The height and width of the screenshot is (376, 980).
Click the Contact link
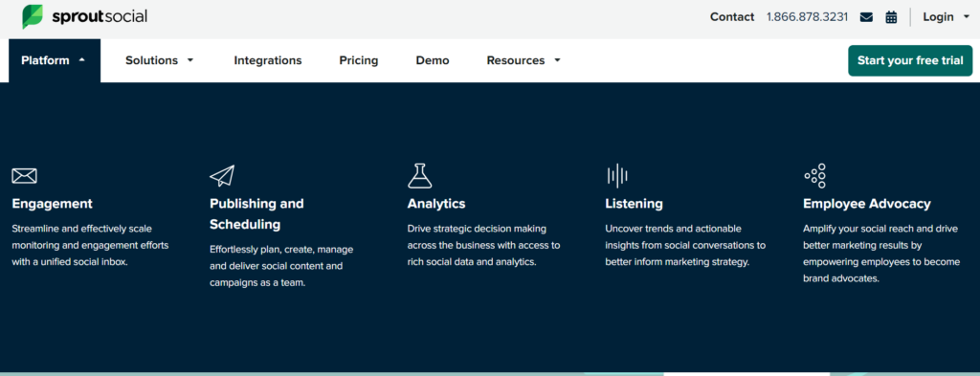[x=732, y=17]
